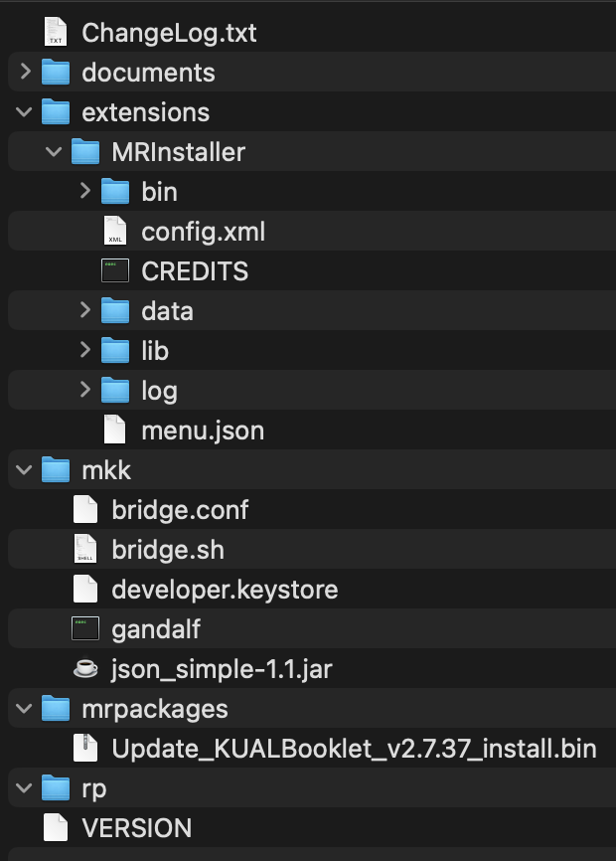Collapse the mkk folder
Screen dimensions: 616x861
point(26,470)
